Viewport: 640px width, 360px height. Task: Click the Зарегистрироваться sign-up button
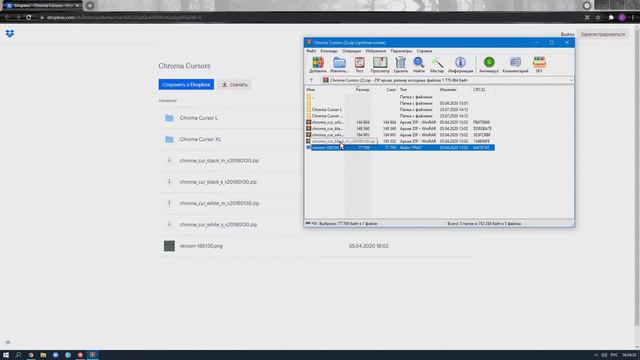click(x=603, y=34)
